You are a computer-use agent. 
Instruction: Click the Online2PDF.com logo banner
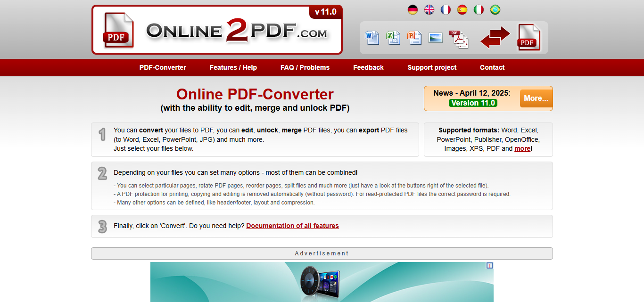[217, 30]
